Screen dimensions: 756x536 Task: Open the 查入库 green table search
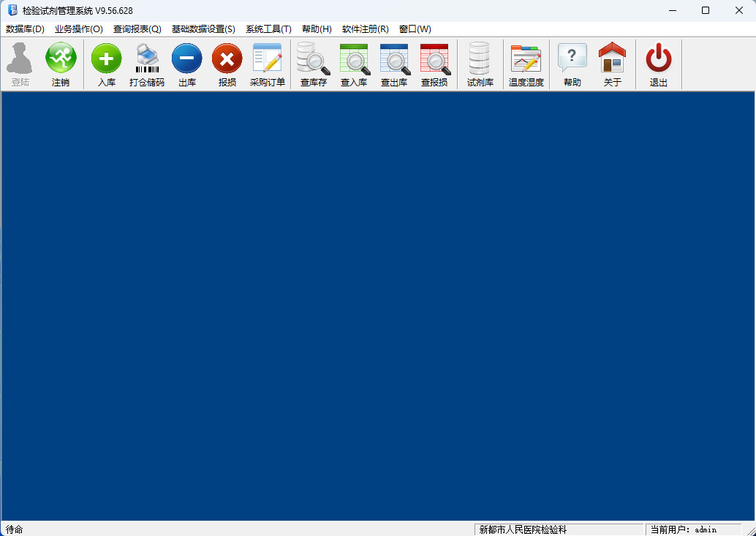pyautogui.click(x=354, y=58)
